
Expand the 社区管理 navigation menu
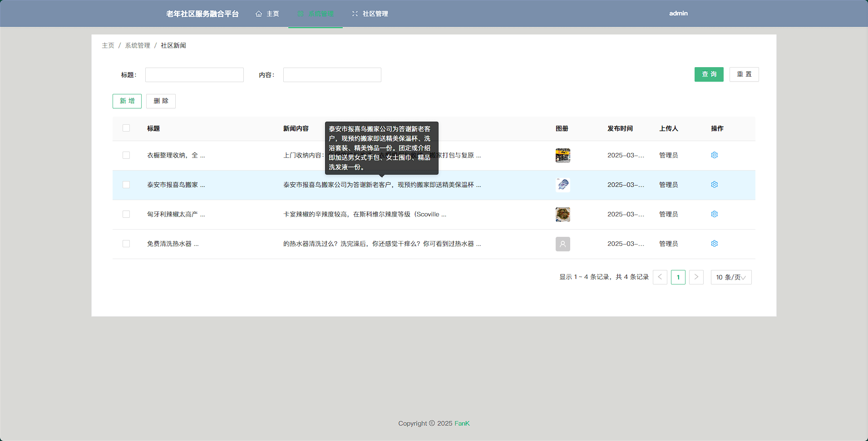(x=375, y=14)
